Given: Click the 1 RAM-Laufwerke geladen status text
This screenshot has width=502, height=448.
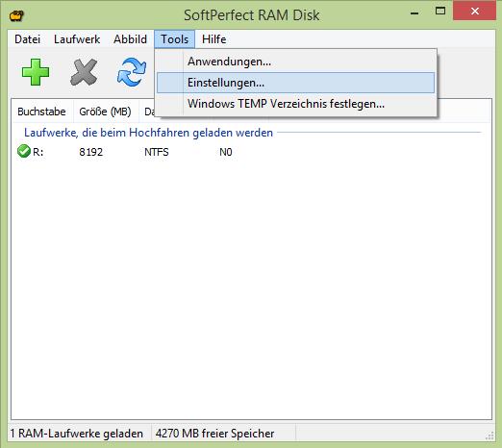Looking at the screenshot, I should coord(77,434).
